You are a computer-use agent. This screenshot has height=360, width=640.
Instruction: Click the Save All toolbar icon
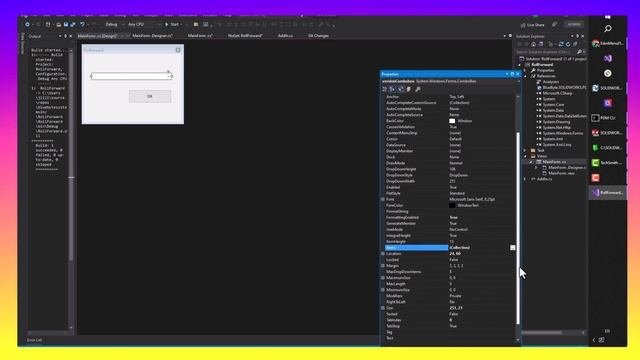[x=73, y=24]
